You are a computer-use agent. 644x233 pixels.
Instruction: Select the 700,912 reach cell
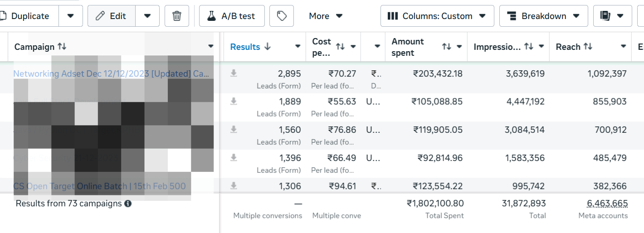[610, 130]
